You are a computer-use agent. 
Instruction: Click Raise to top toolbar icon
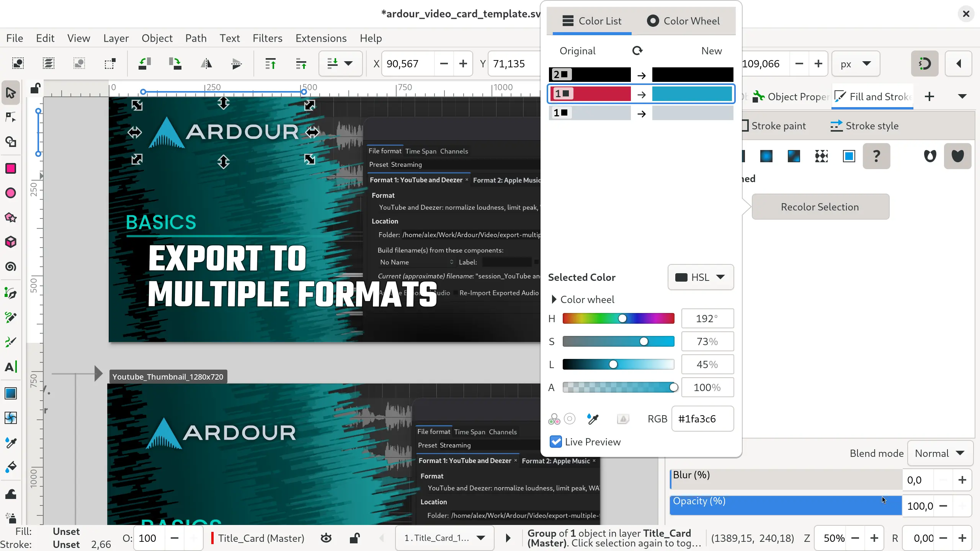tap(271, 64)
